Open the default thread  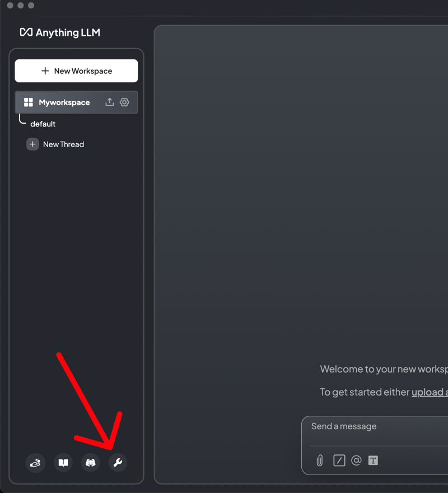click(43, 124)
